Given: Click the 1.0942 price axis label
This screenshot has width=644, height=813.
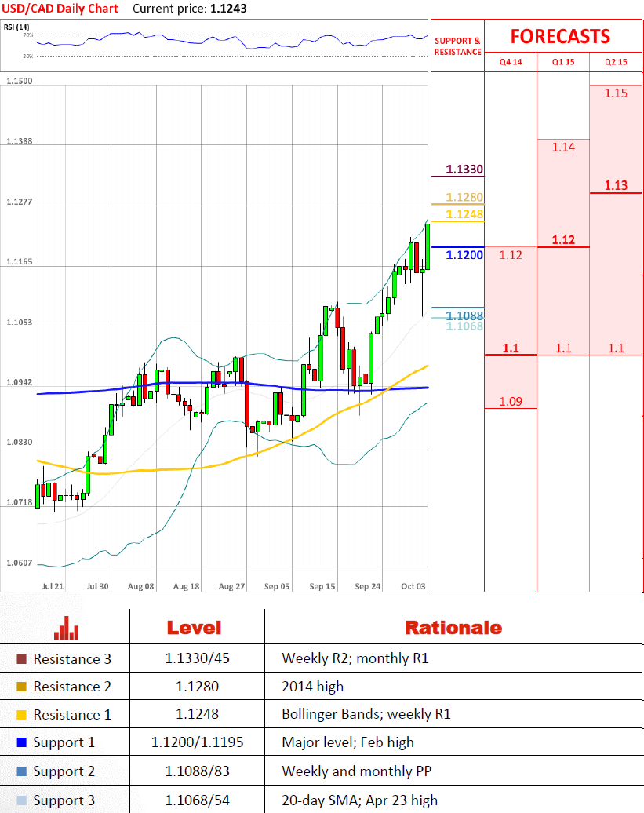Looking at the screenshot, I should tap(19, 383).
